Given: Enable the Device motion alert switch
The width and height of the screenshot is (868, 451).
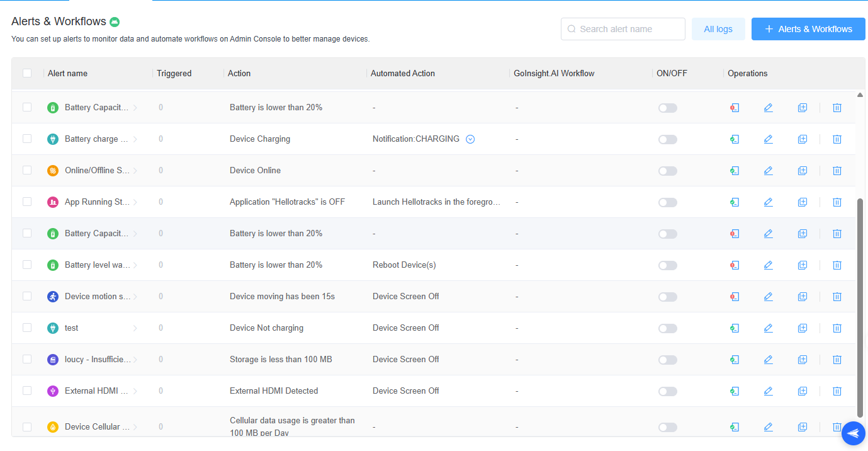Looking at the screenshot, I should click(667, 297).
